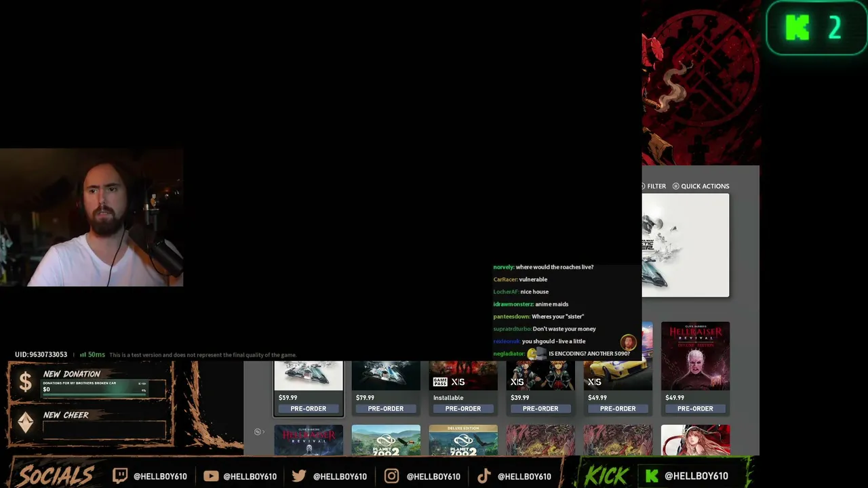Click the SOCIALS banner label
This screenshot has height=488, width=868.
[56, 475]
